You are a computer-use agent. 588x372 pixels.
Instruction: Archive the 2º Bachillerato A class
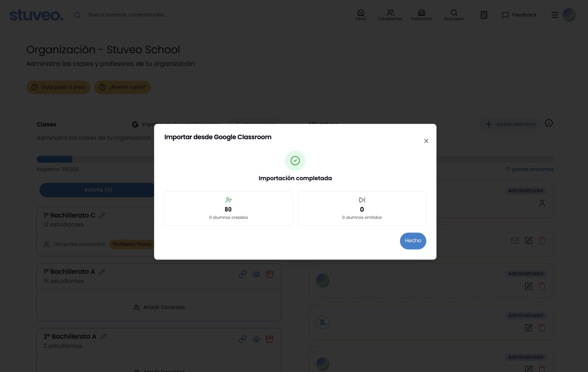(x=270, y=339)
